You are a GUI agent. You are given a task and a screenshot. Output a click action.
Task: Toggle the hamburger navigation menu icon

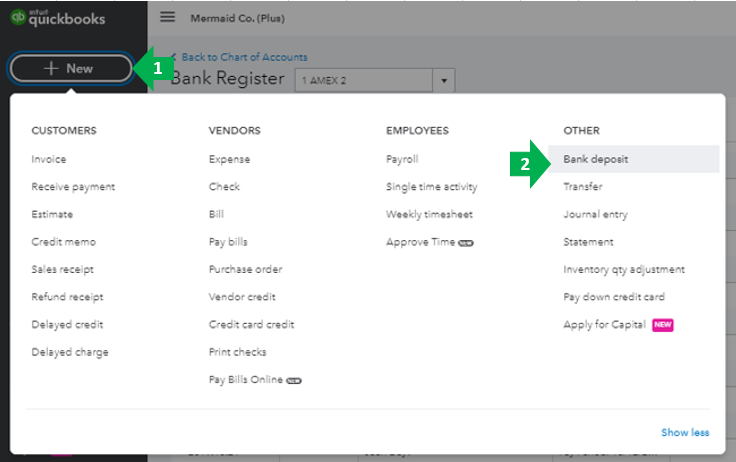[168, 17]
